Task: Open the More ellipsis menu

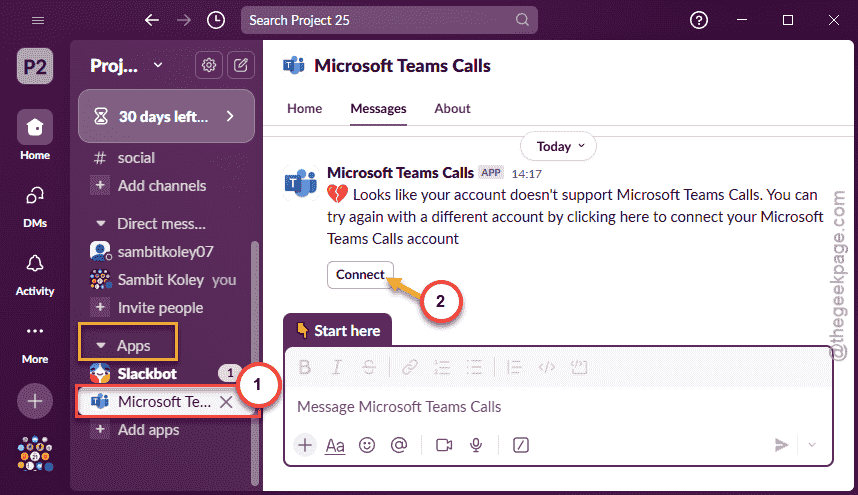Action: (x=35, y=343)
